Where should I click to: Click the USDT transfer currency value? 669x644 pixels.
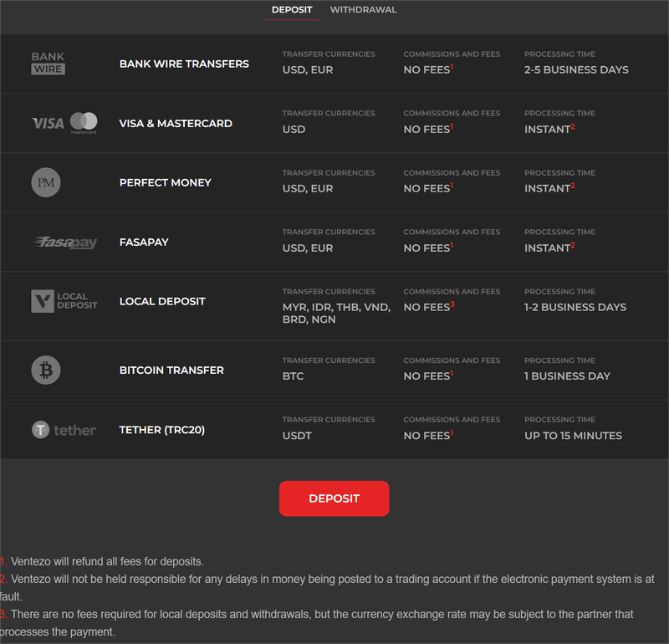(297, 436)
